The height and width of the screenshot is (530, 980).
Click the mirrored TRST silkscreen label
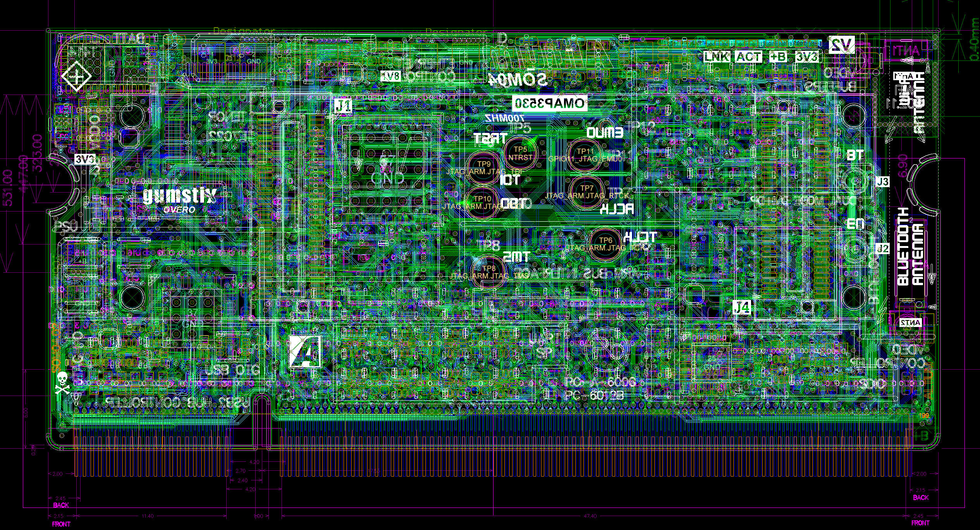tap(491, 138)
